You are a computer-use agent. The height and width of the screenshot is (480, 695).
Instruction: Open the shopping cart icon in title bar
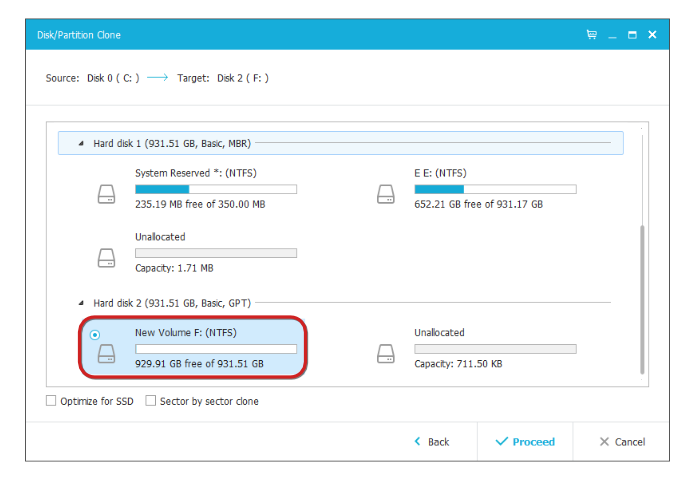(591, 35)
